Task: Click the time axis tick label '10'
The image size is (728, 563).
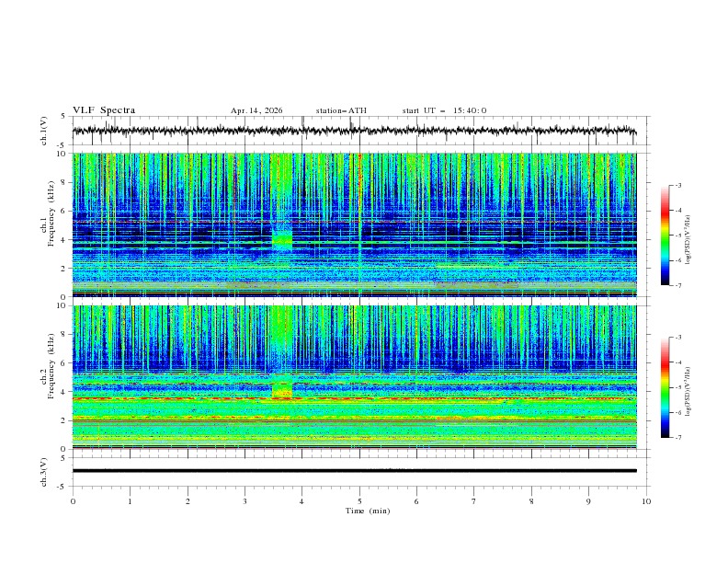Action: [646, 501]
